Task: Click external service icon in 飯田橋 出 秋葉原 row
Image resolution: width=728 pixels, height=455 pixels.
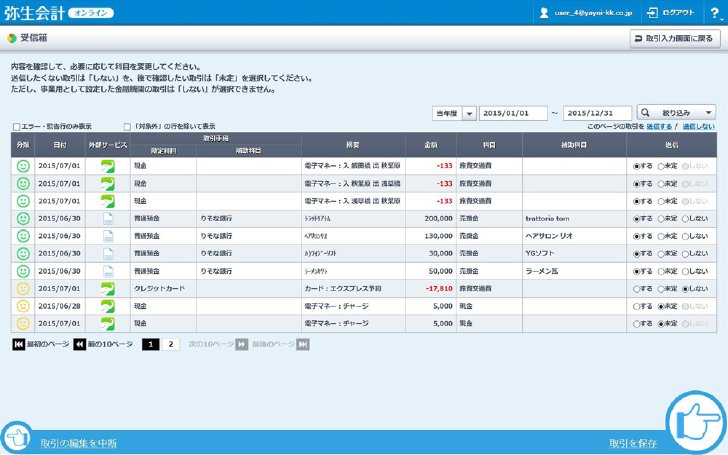Action: coord(108,166)
